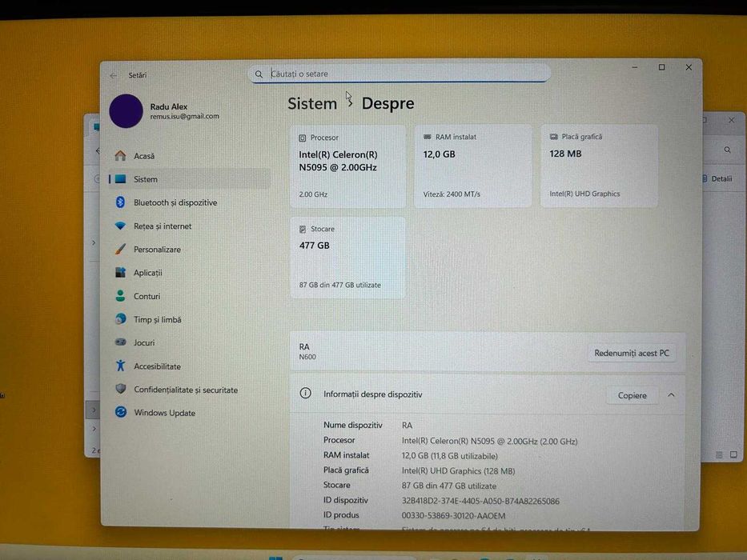Open the Stocare 477 GB card

coord(347,258)
